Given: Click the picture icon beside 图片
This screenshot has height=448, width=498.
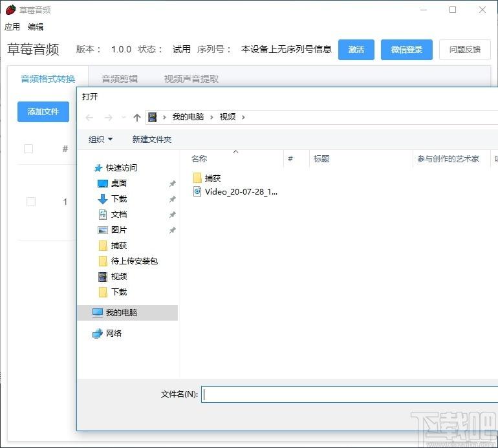Looking at the screenshot, I should 103,230.
